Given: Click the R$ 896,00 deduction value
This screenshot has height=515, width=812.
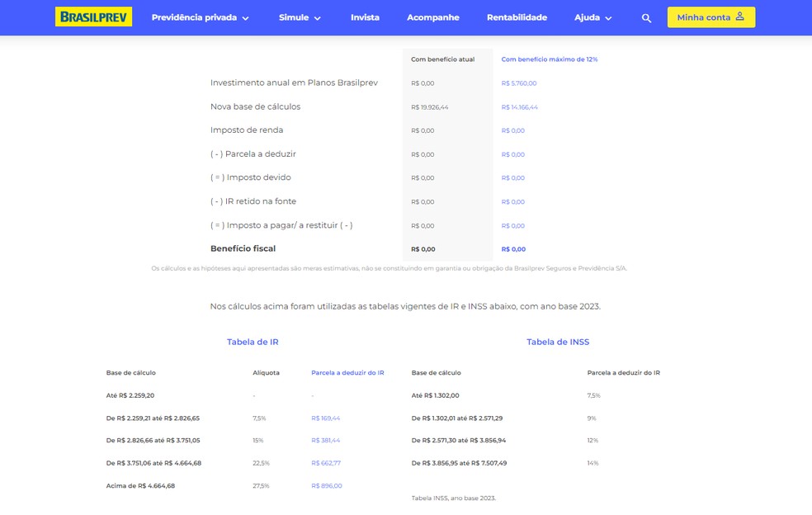Looking at the screenshot, I should coord(326,486).
